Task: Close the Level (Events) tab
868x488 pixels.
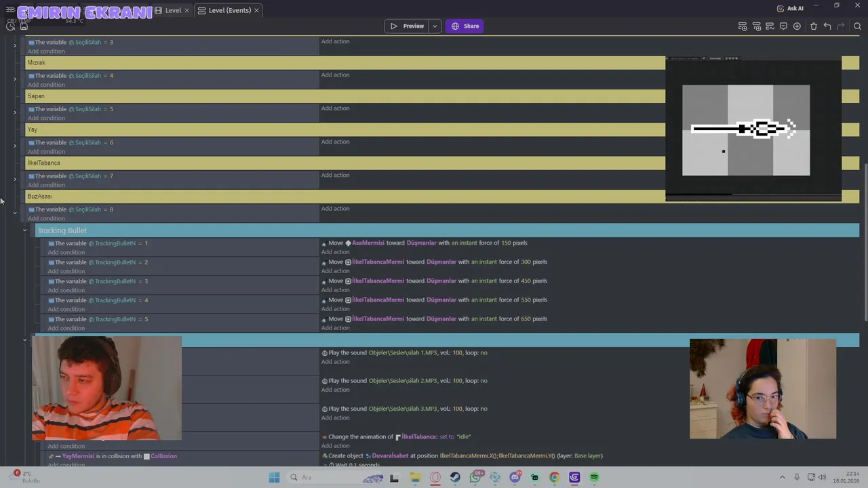Action: pyautogui.click(x=256, y=10)
